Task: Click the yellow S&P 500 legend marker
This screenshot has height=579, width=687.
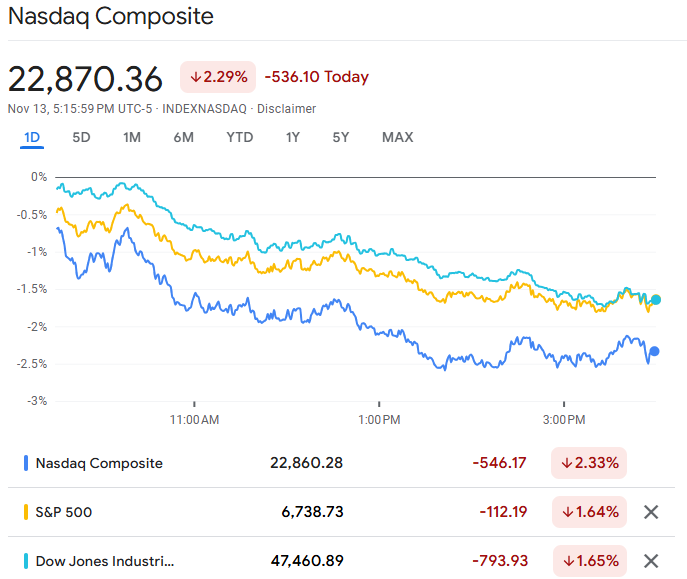Action: click(x=26, y=512)
